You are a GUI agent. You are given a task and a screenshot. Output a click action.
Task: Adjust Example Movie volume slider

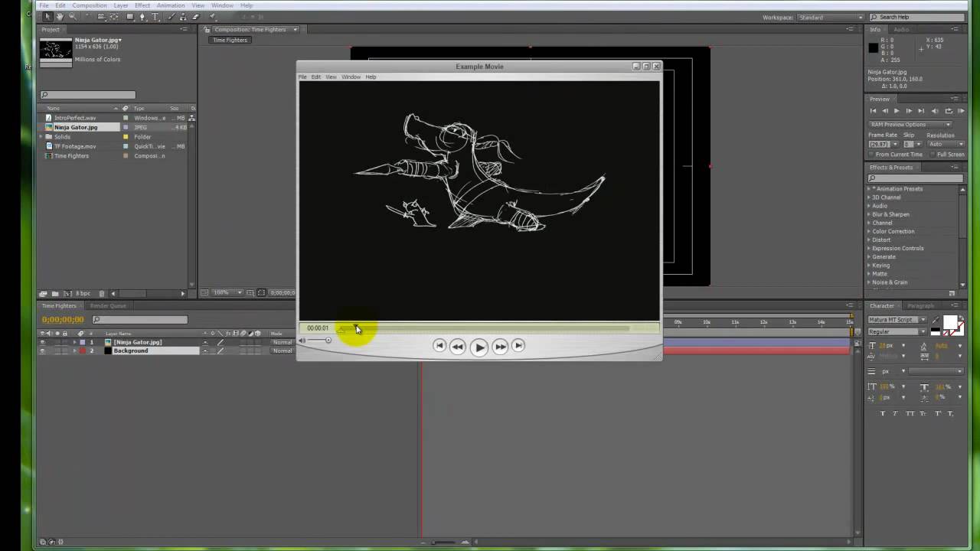(320, 341)
